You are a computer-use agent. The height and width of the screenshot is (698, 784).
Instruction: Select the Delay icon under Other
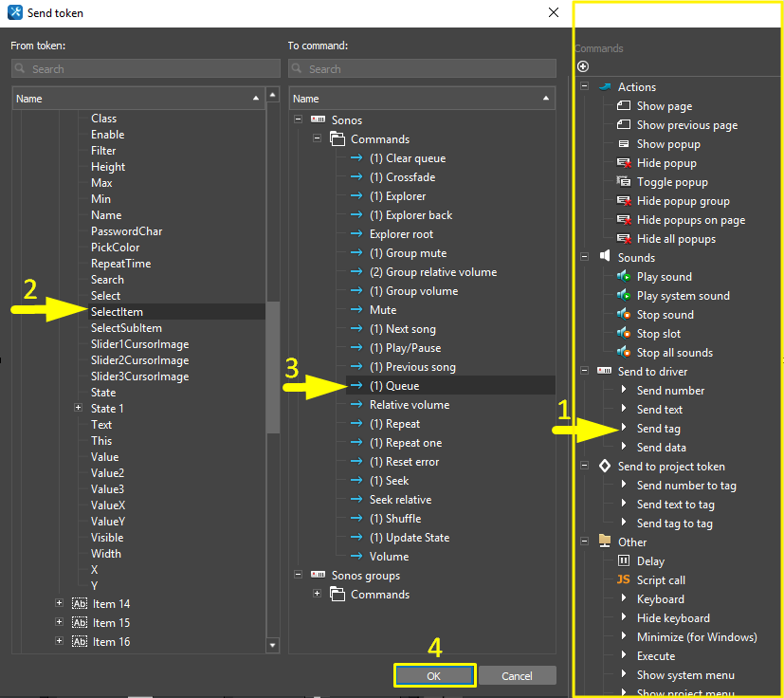coord(623,561)
